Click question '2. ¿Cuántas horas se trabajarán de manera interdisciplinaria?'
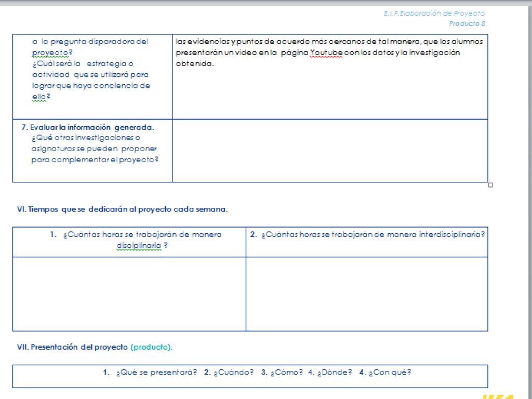Image resolution: width=532 pixels, height=399 pixels. [367, 234]
